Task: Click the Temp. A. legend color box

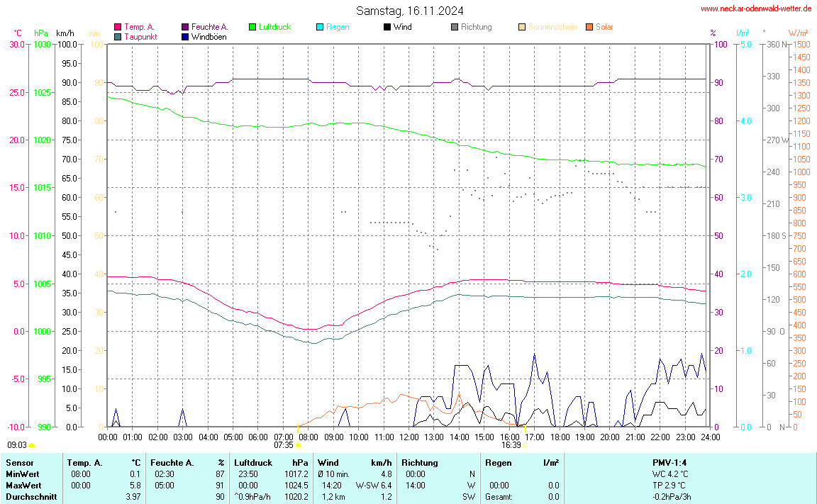Action: (118, 27)
